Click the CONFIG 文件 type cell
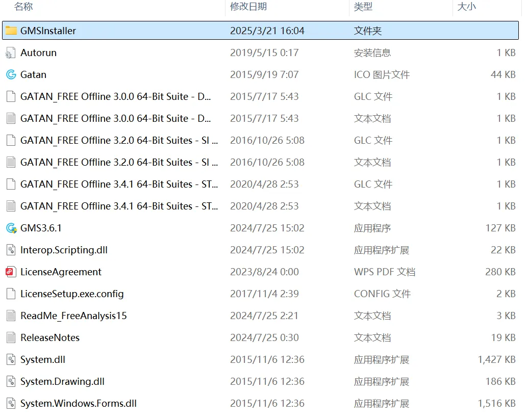 coord(383,294)
